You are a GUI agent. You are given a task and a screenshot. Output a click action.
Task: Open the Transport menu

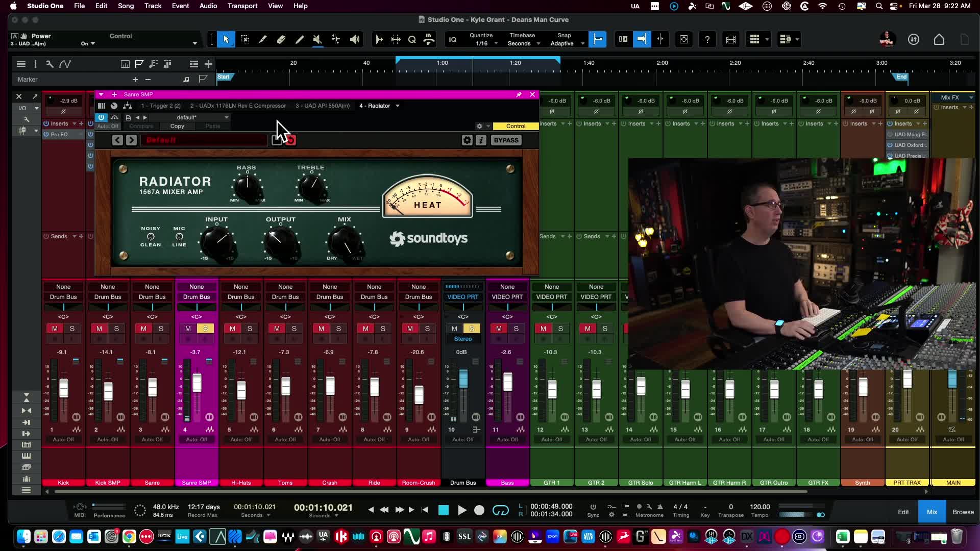coord(242,6)
